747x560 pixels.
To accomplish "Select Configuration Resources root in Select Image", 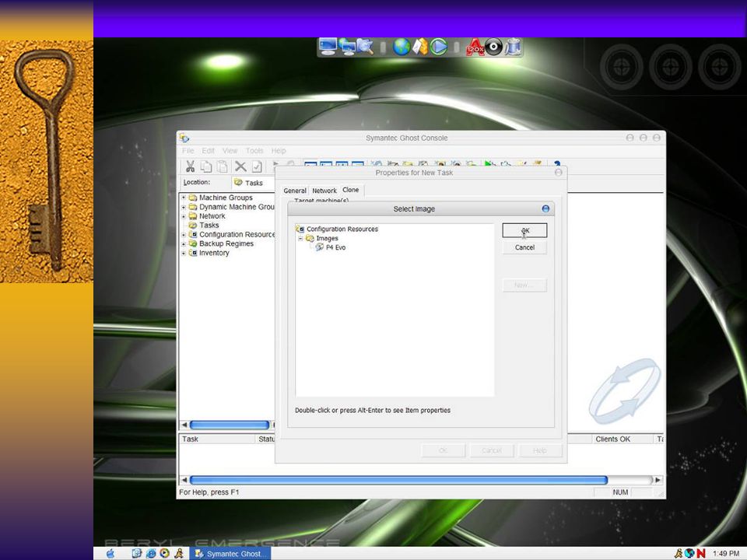I will click(342, 229).
